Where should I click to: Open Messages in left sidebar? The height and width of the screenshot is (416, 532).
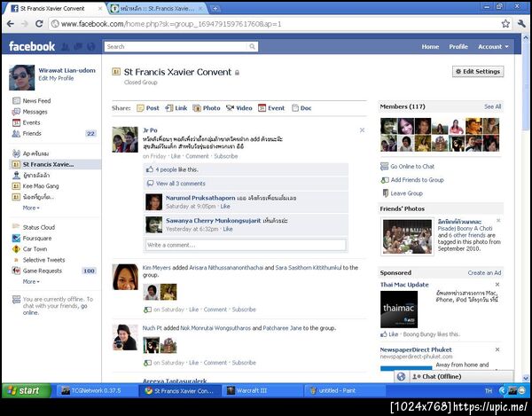click(30, 112)
